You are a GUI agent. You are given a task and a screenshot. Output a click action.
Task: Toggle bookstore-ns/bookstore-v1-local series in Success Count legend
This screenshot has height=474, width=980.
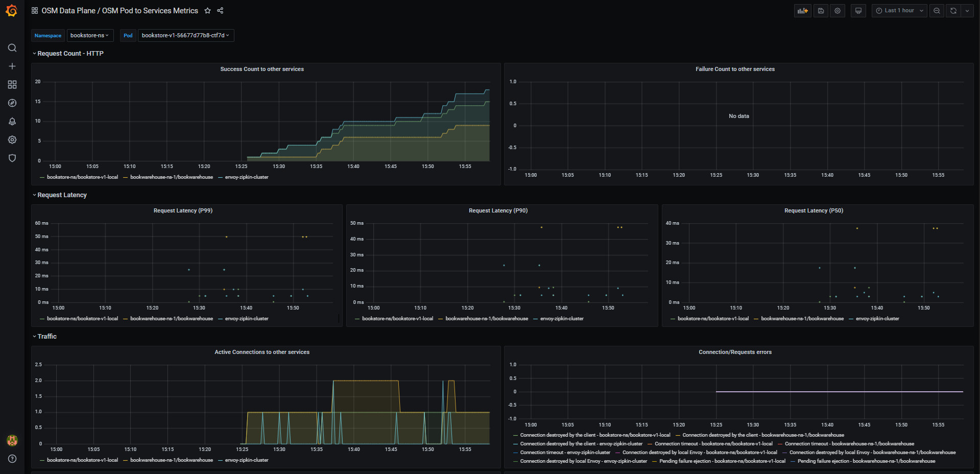point(82,177)
